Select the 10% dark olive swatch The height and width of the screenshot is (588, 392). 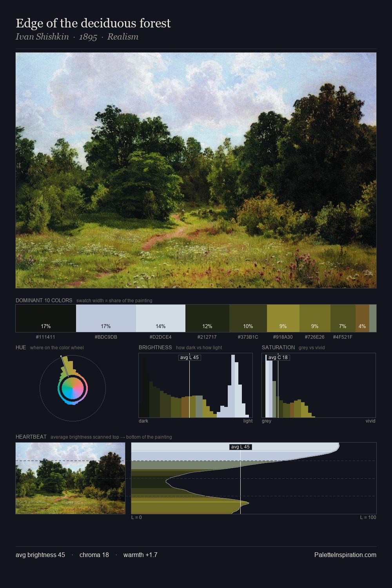pos(248,318)
